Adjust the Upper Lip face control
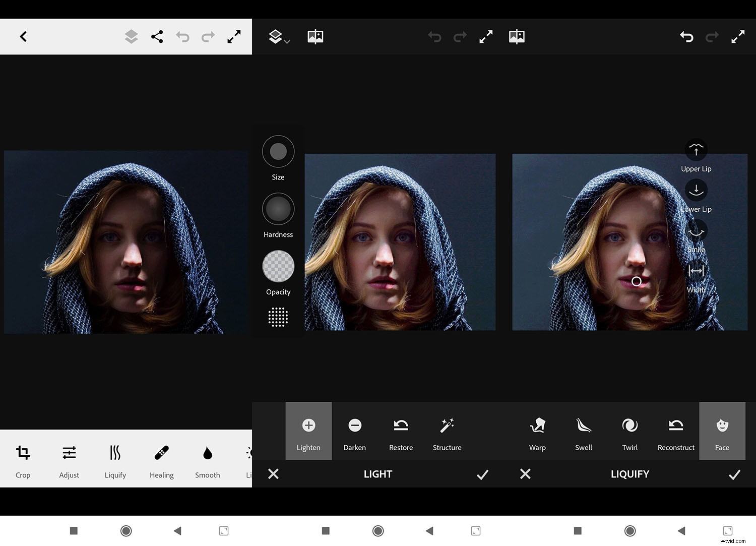 [696, 149]
